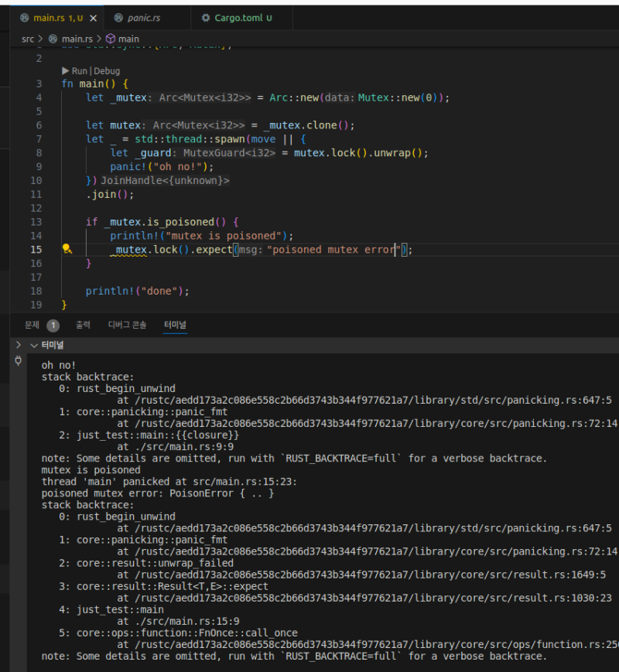Click the cube symbol icon in breadcrumb
The image size is (619, 672).
[x=110, y=38]
